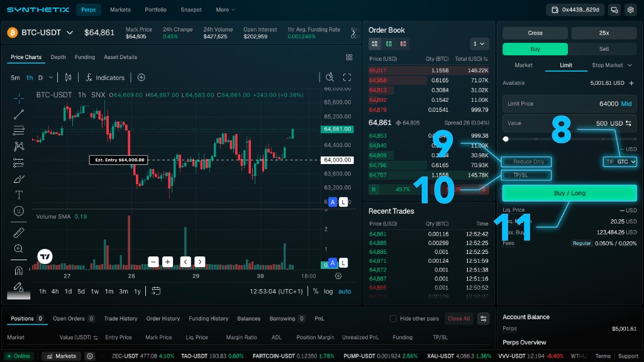Expand the BTC-USDT pair selector
The width and height of the screenshot is (644, 362).
click(x=70, y=33)
